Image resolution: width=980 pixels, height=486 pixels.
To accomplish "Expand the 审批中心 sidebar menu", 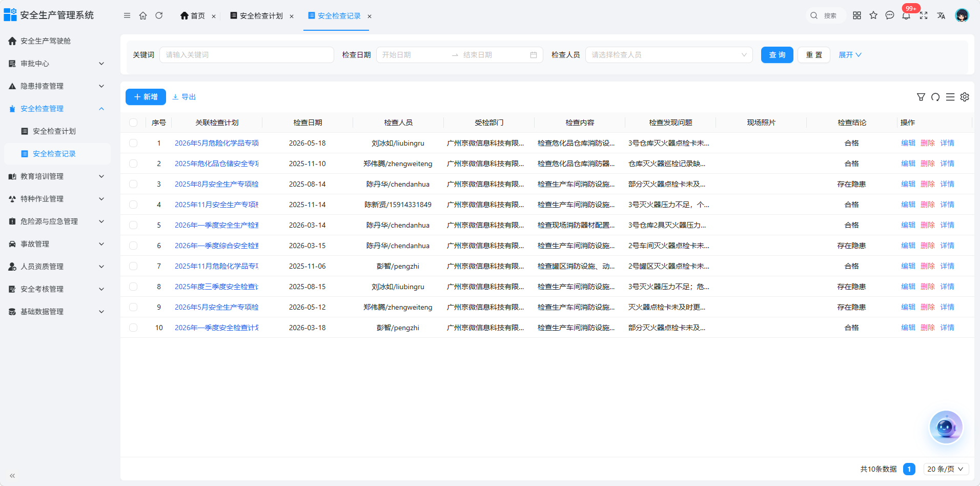I will 56,64.
